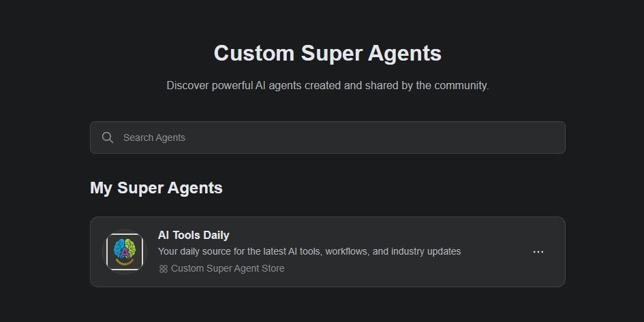
Task: Click the AI Tools Daily description text
Action: [x=309, y=251]
